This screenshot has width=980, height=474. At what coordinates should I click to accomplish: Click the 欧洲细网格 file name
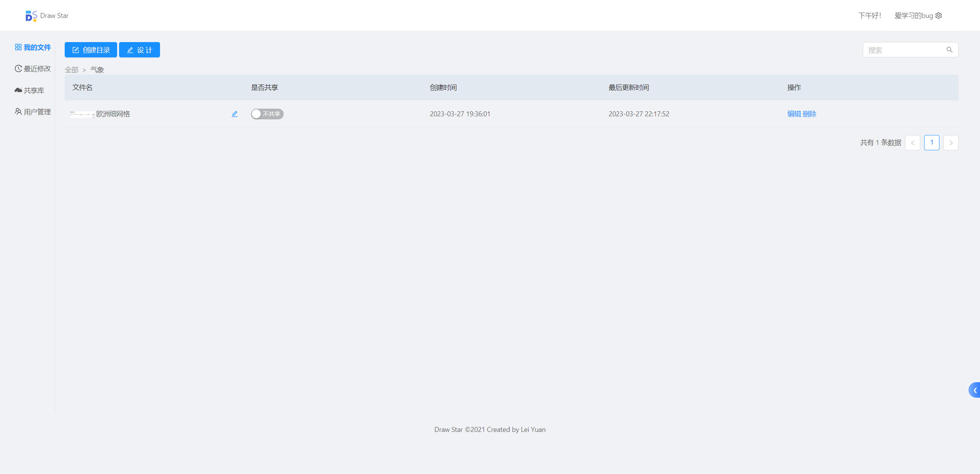113,114
